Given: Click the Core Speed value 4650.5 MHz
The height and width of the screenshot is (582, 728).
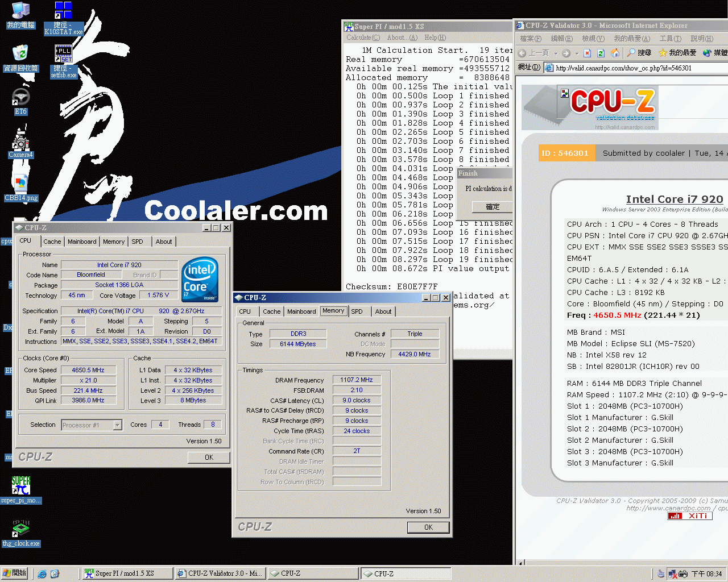Looking at the screenshot, I should pyautogui.click(x=88, y=370).
